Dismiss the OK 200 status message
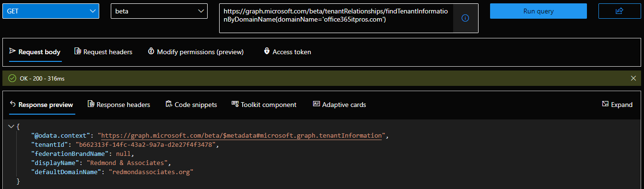The height and width of the screenshot is (189, 644). click(633, 78)
